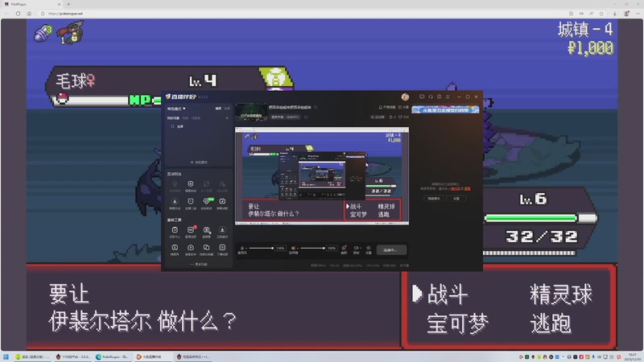The height and width of the screenshot is (362, 644).
Task: Click the bell notification reminder button
Action: (386, 107)
